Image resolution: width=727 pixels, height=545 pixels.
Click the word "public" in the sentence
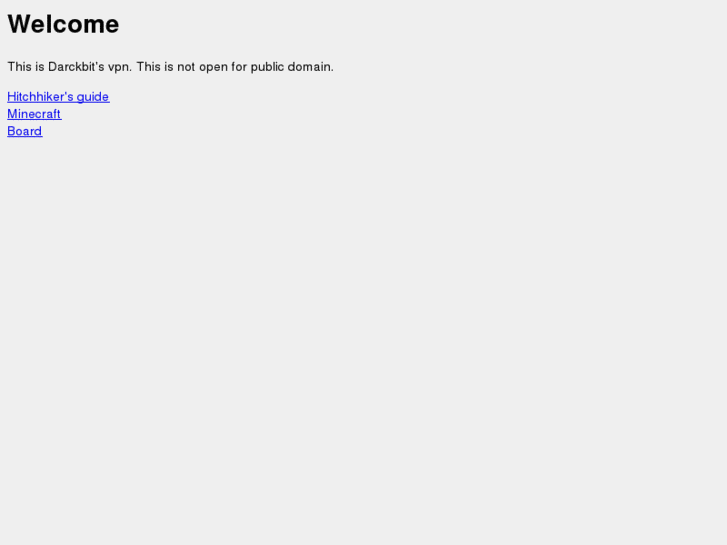(267, 67)
